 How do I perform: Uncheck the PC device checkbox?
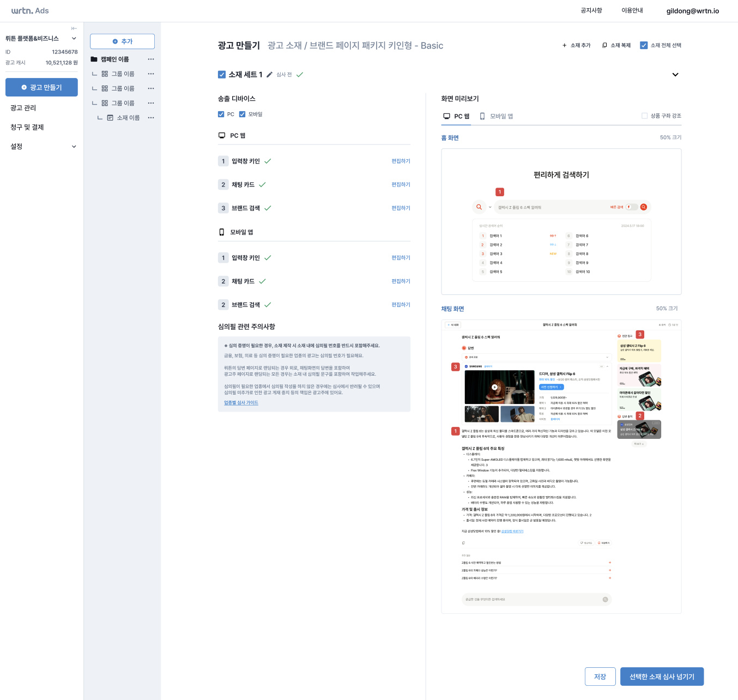coord(221,114)
